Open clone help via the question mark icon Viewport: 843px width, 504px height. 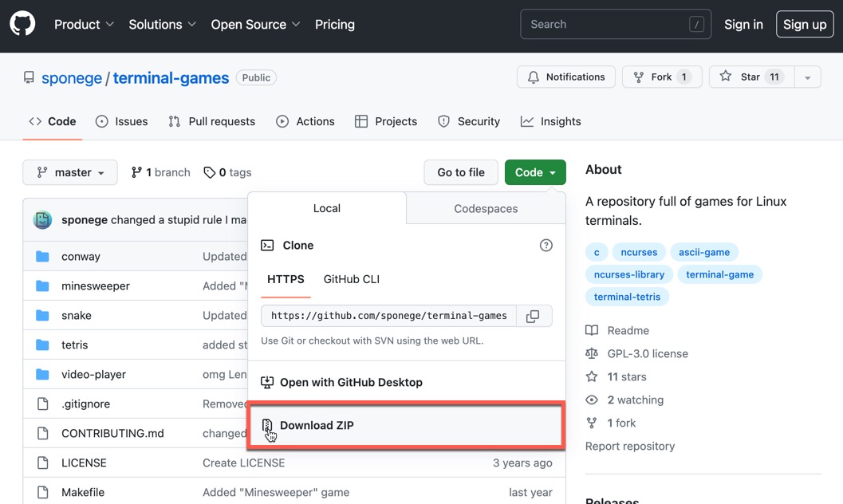[546, 246]
